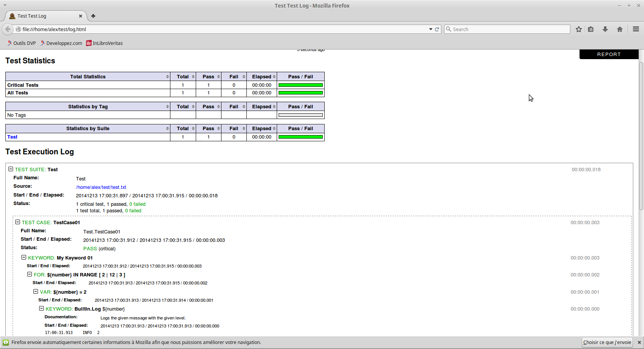This screenshot has width=644, height=349.
Task: Collapse the BuiltIn.Log keyword entry
Action: click(41, 308)
